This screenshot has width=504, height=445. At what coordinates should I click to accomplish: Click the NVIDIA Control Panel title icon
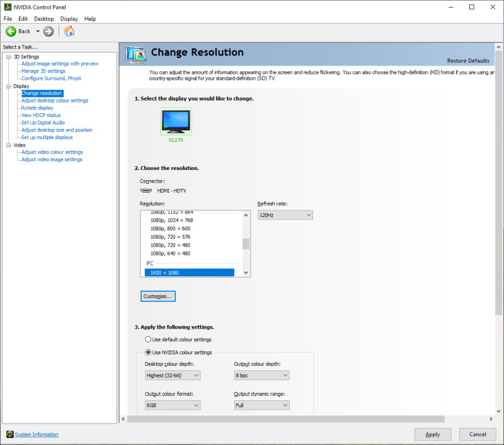coord(8,7)
